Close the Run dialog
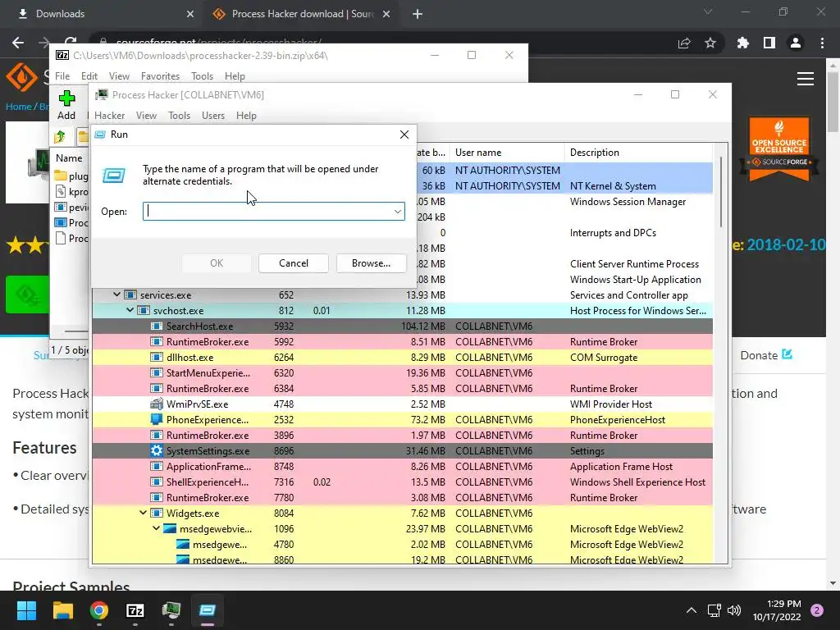 [x=404, y=135]
